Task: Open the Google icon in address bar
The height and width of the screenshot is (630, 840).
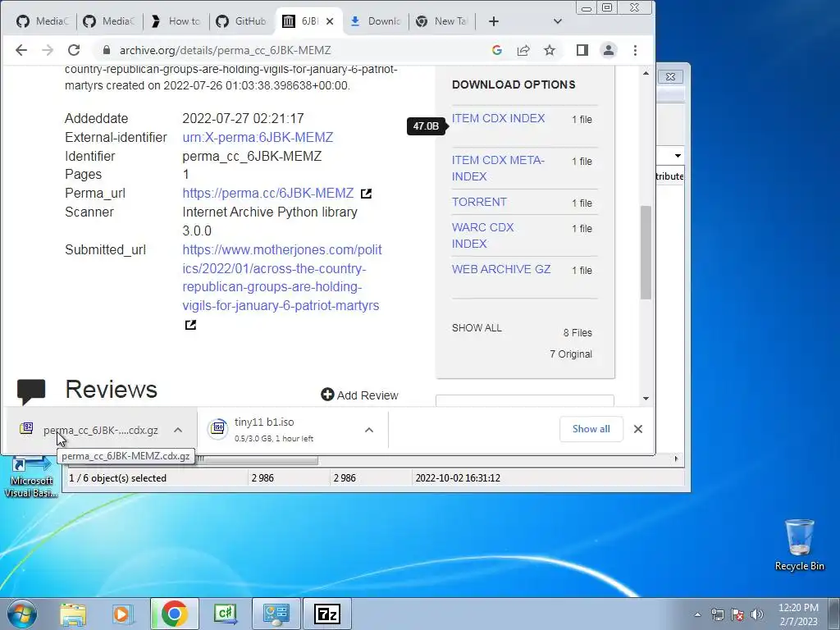Action: pos(496,50)
